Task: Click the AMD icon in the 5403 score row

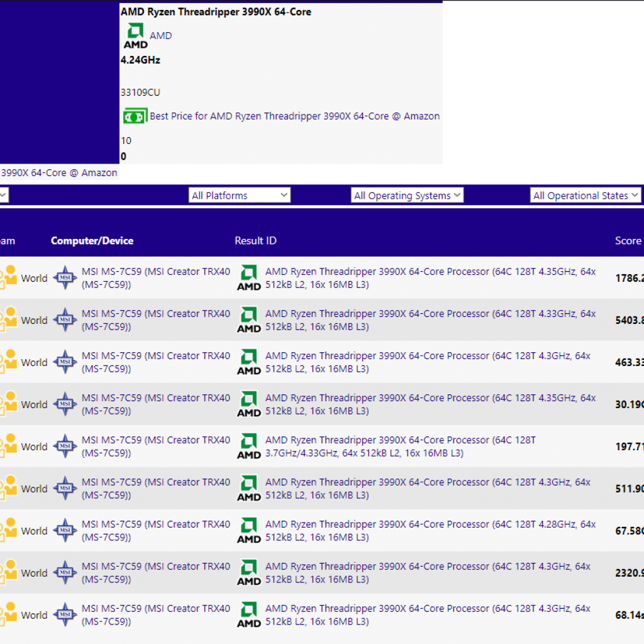Action: point(249,320)
